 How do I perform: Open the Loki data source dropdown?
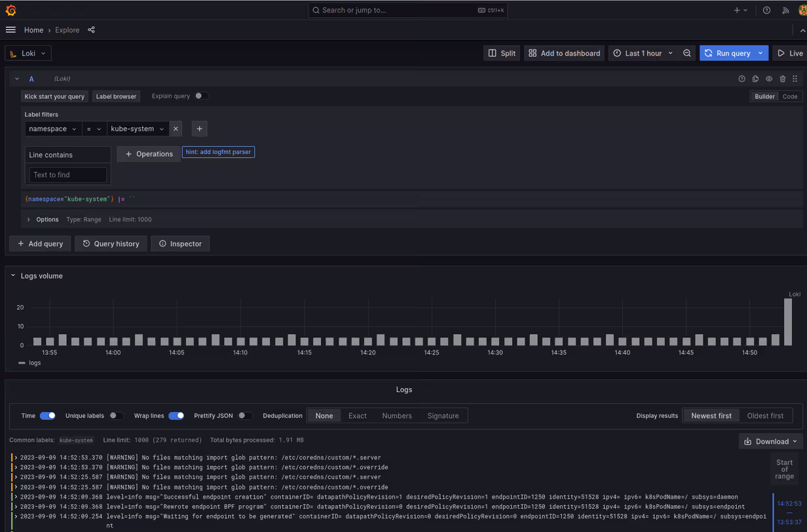pos(28,53)
